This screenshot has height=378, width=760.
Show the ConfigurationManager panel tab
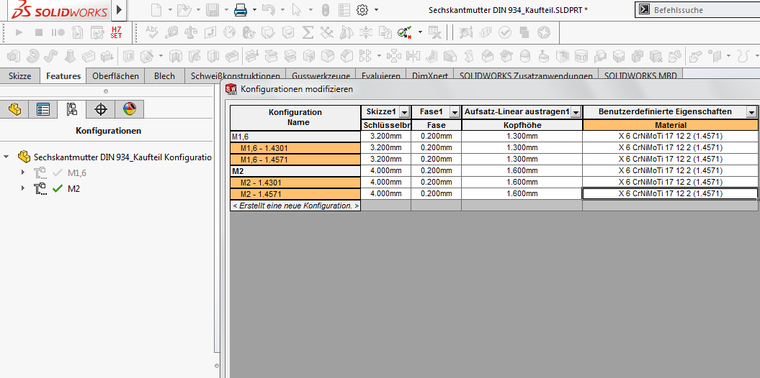point(72,110)
